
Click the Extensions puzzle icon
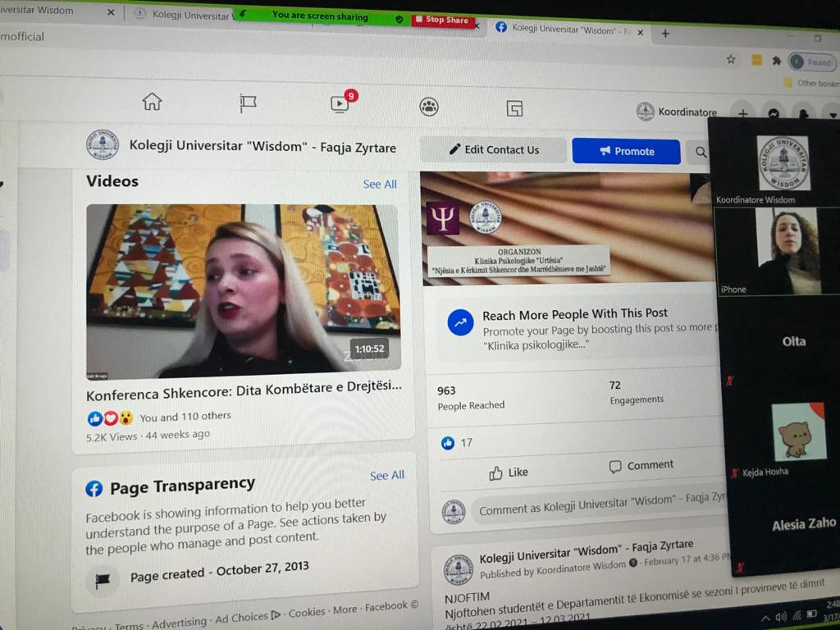776,61
